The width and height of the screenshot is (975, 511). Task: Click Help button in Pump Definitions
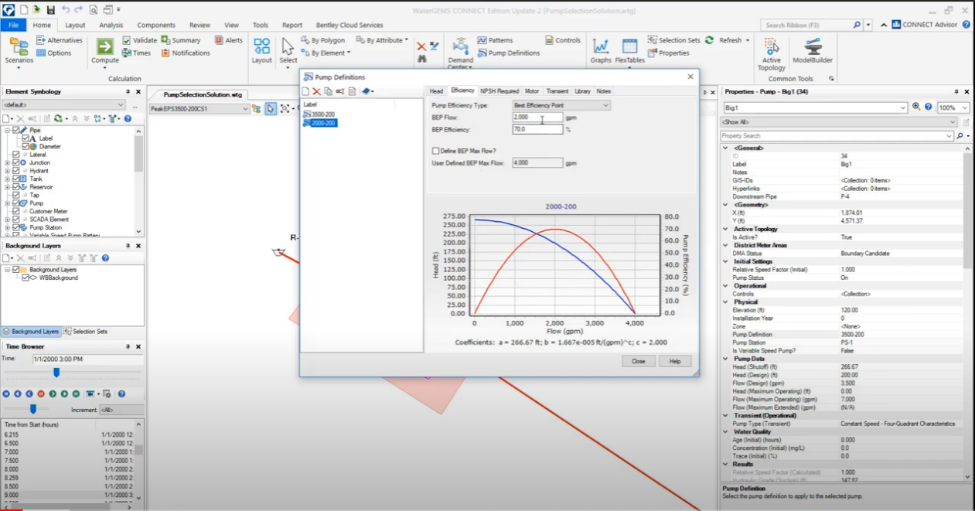click(x=675, y=361)
